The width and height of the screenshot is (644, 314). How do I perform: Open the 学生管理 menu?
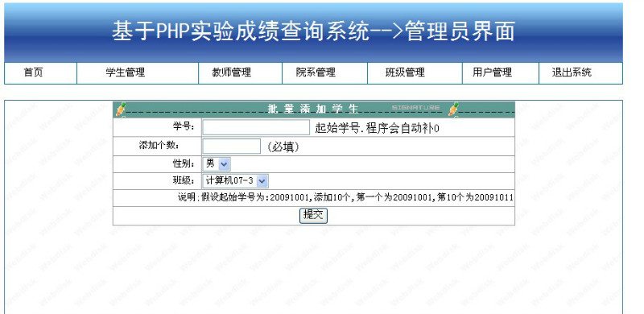(126, 72)
